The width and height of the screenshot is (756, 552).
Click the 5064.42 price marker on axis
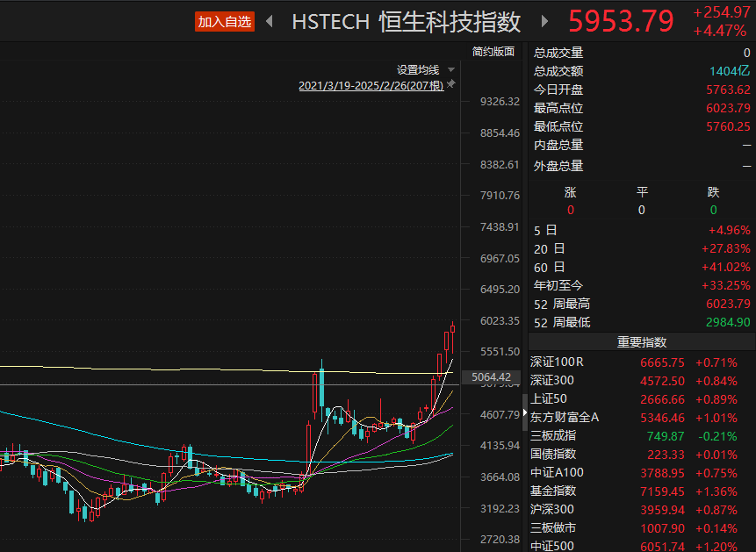[491, 377]
